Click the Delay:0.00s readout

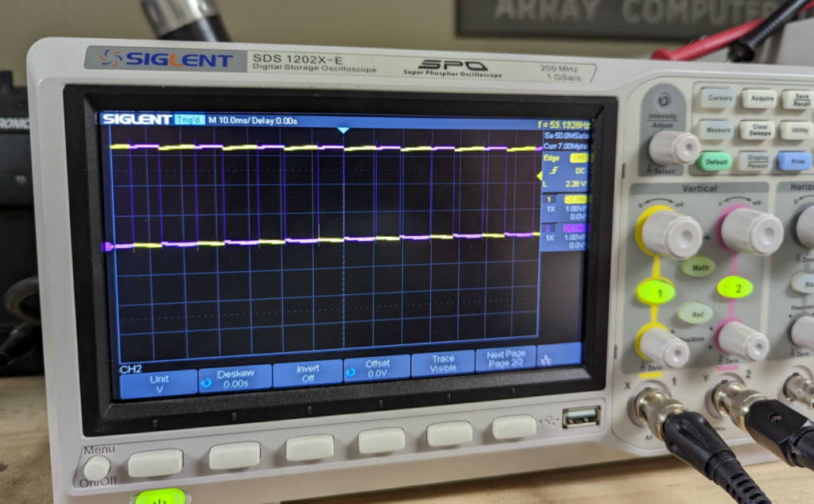pos(277,120)
